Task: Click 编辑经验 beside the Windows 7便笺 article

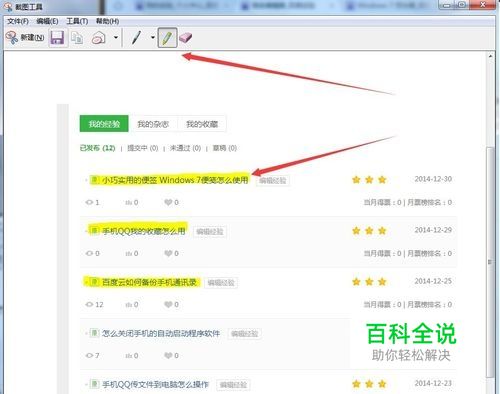Action: click(273, 181)
